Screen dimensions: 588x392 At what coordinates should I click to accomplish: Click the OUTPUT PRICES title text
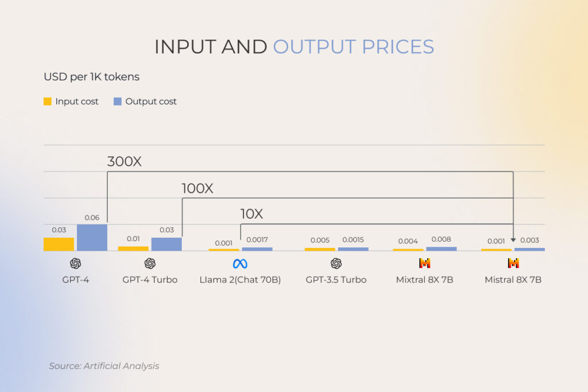click(354, 47)
